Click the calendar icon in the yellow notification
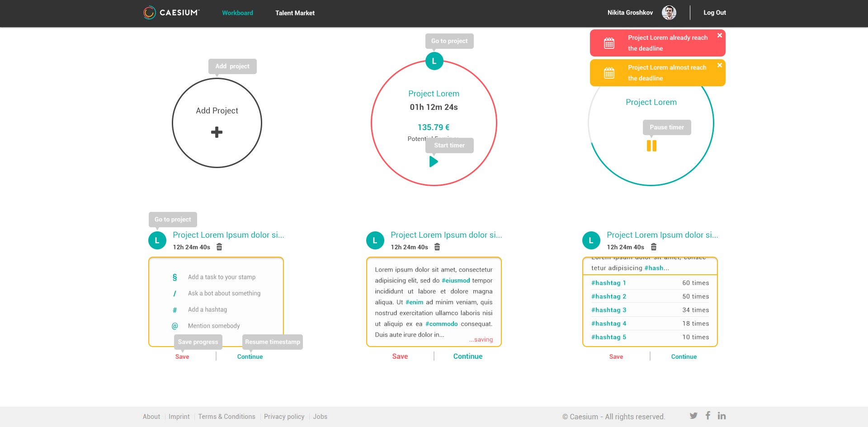 coord(609,73)
